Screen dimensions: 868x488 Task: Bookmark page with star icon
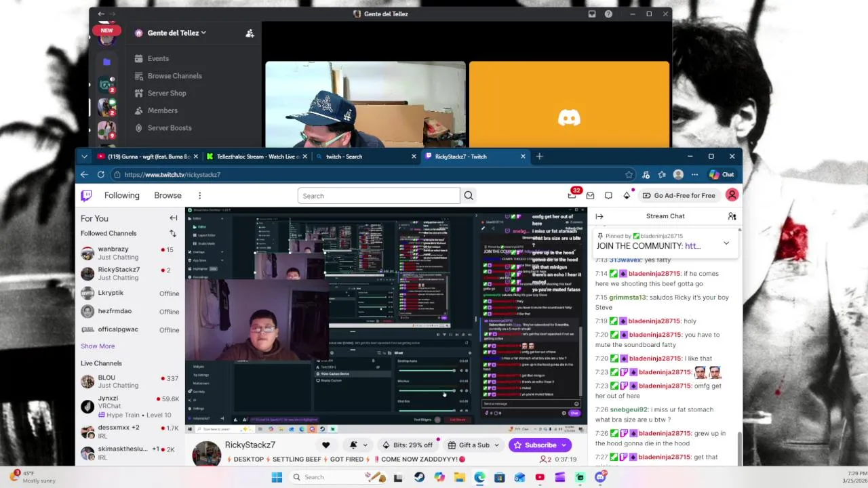629,174
